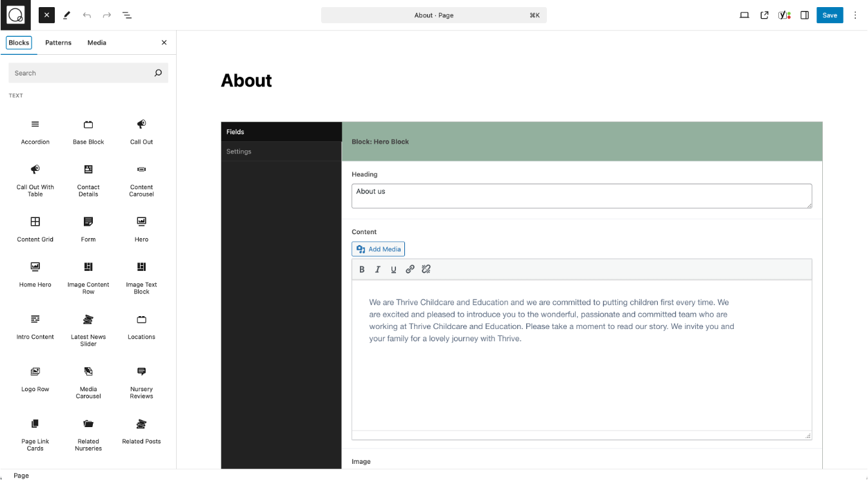Insert the Form block
The image size is (868, 480).
pyautogui.click(x=88, y=229)
